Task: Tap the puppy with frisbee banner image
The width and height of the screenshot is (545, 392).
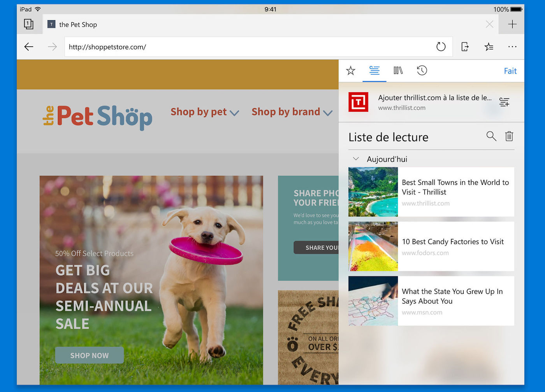Action: [151, 280]
